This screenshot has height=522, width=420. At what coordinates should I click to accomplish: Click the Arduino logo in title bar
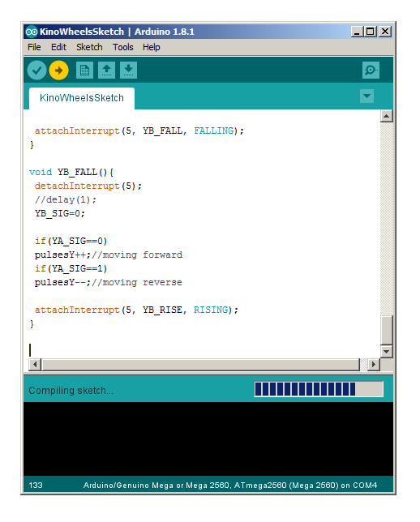32,32
